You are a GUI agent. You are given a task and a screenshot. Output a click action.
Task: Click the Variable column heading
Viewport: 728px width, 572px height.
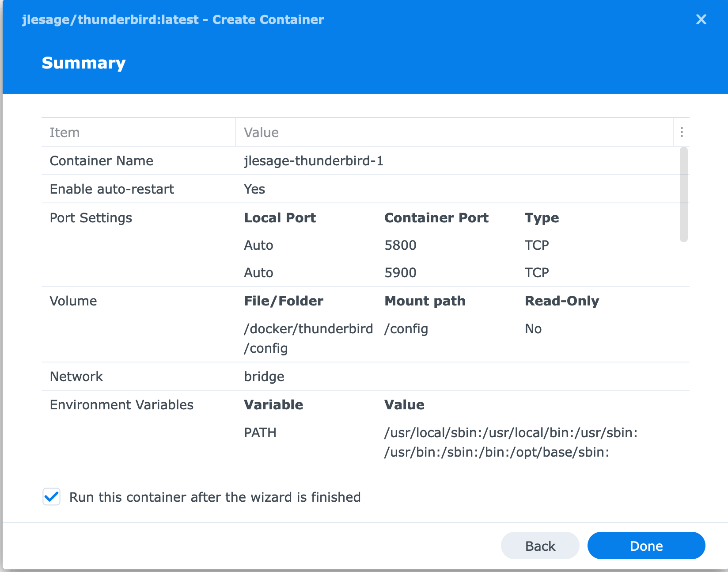point(273,405)
